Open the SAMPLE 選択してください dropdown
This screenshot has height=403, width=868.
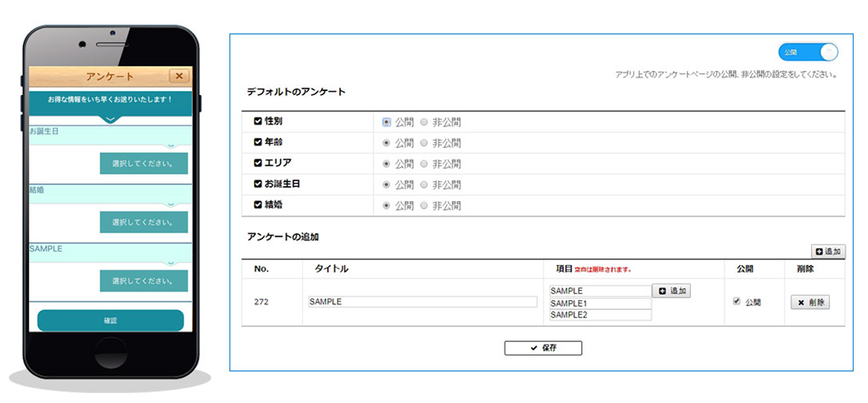(143, 281)
